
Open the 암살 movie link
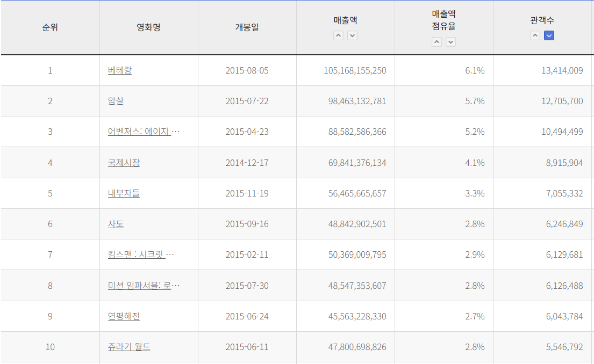coord(116,101)
